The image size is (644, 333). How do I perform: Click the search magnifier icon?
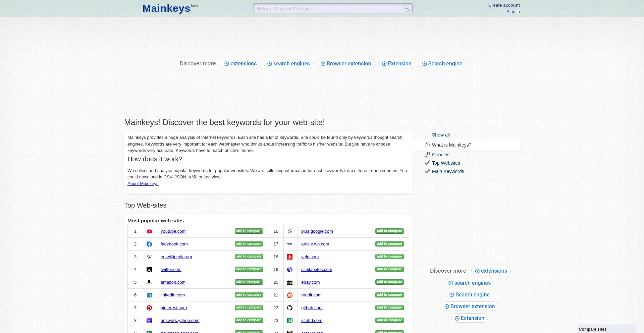pyautogui.click(x=407, y=8)
